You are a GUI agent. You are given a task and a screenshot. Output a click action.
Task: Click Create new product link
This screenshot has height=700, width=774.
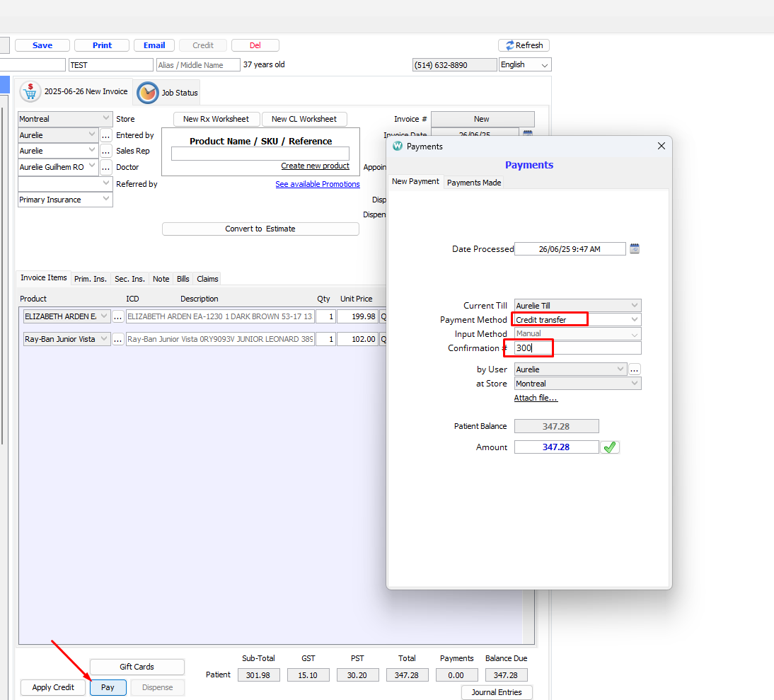(315, 166)
